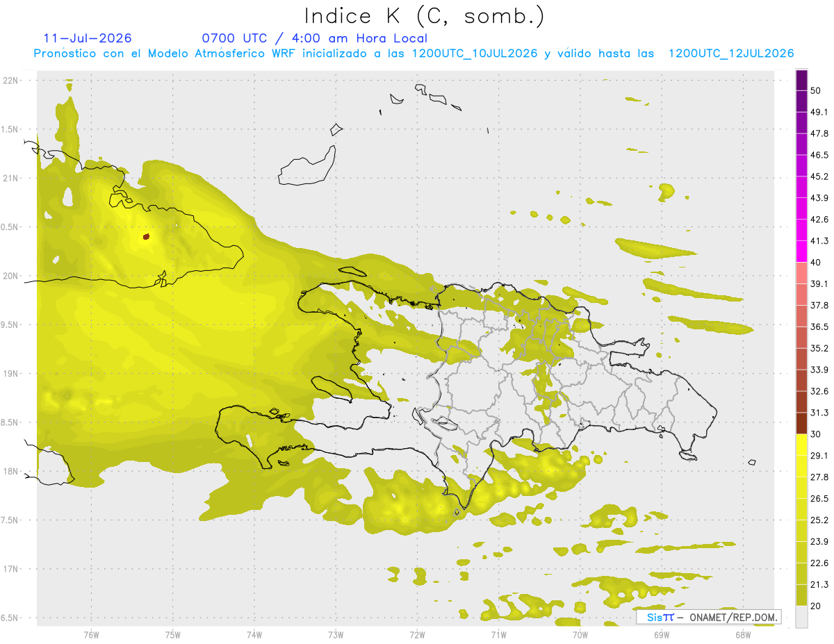
Task: Click the colorbar label '47.8'
Action: pos(819,133)
